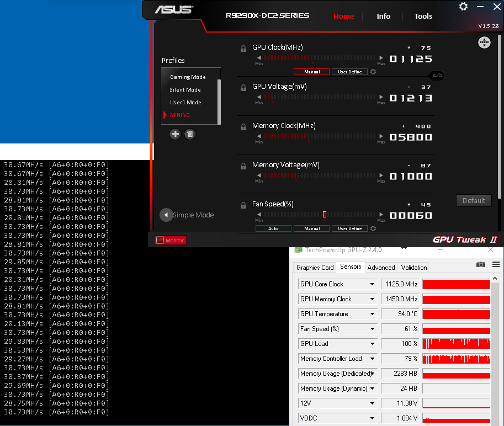Image resolution: width=504 pixels, height=426 pixels.
Task: Open GPU Tweak settings gear icon
Action: tap(463, 7)
